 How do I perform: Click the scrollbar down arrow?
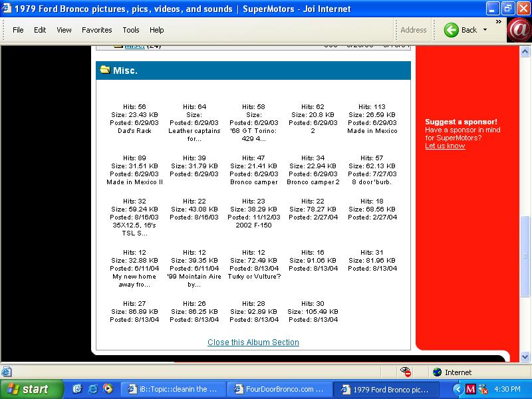pos(525,356)
